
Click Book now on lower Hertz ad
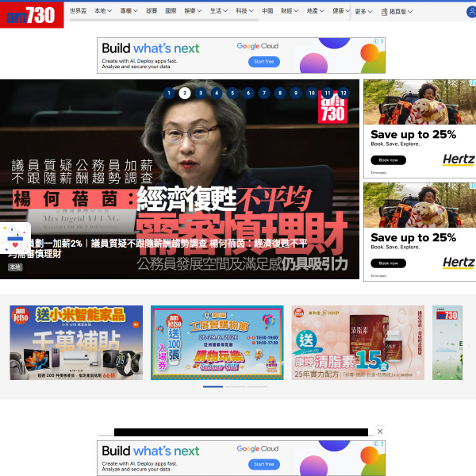(x=388, y=263)
